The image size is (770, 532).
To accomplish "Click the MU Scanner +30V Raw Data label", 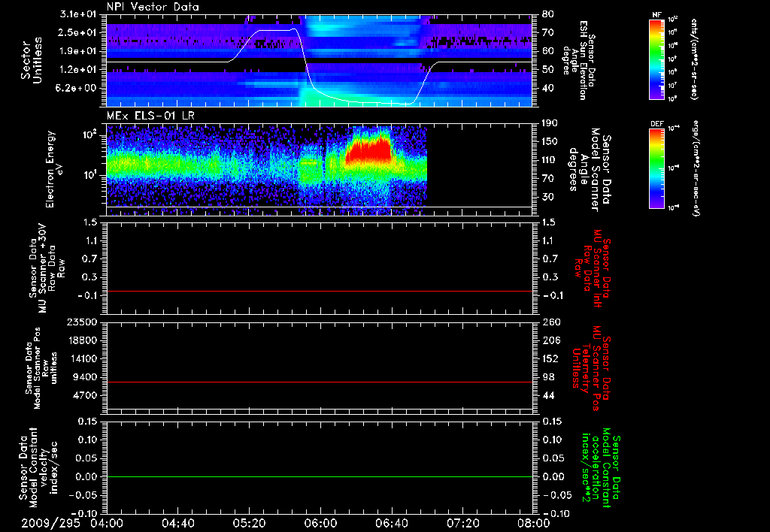I will (47, 269).
